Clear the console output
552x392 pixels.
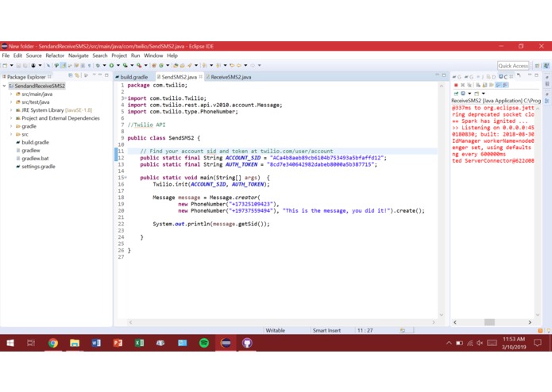478,85
